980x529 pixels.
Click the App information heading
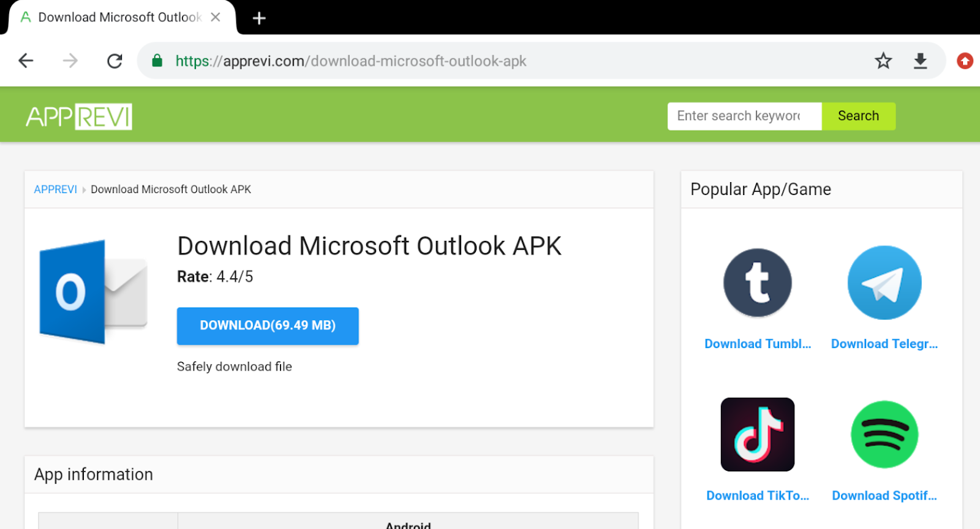click(94, 474)
